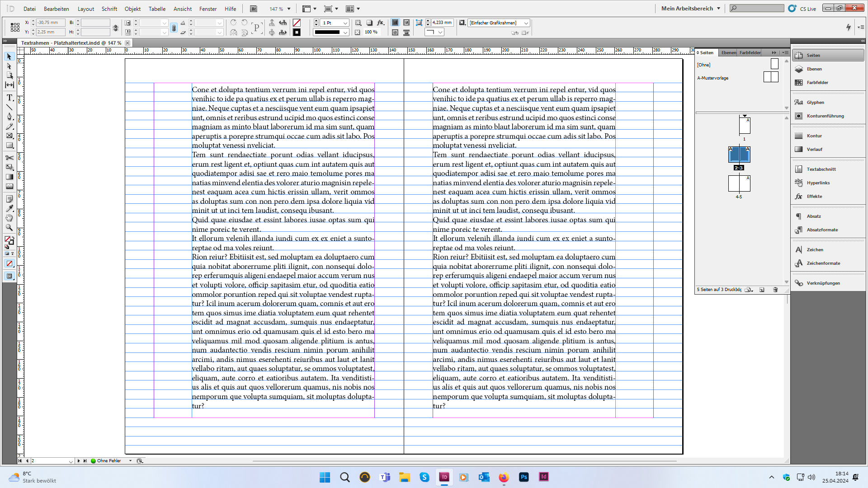The image size is (868, 488).
Task: Open the Glyphen panel button
Action: [x=827, y=103]
